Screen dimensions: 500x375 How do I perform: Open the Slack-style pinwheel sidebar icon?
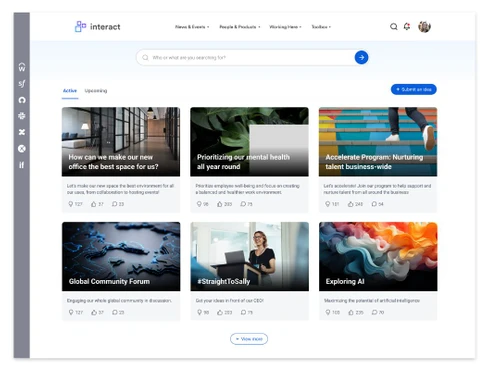[x=22, y=116]
